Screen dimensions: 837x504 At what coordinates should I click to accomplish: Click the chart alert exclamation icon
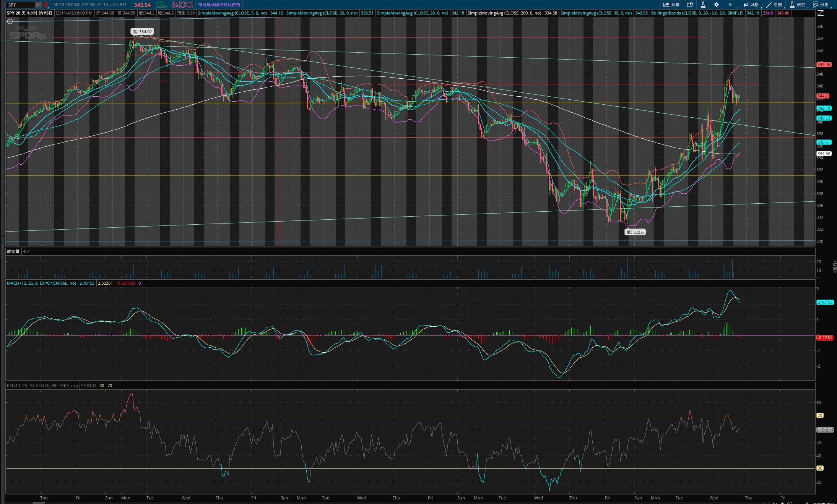[10, 21]
